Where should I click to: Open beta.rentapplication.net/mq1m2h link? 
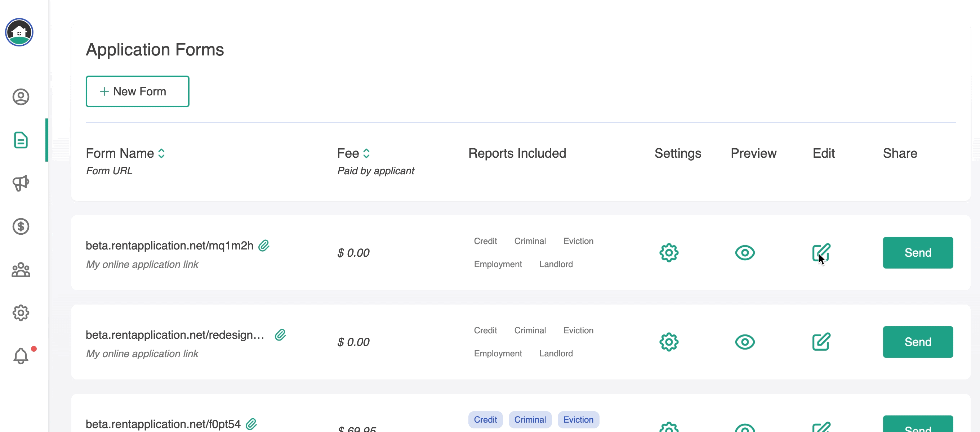pyautogui.click(x=169, y=246)
